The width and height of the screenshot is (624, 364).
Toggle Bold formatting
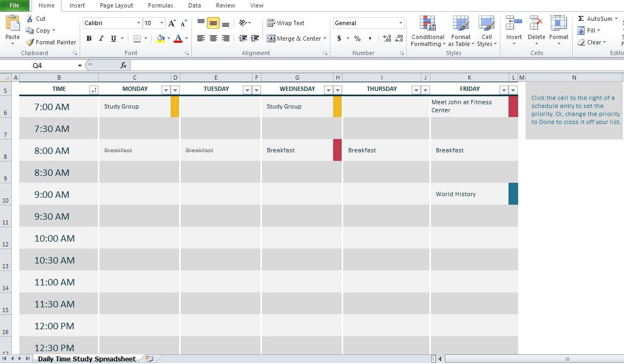tap(89, 38)
